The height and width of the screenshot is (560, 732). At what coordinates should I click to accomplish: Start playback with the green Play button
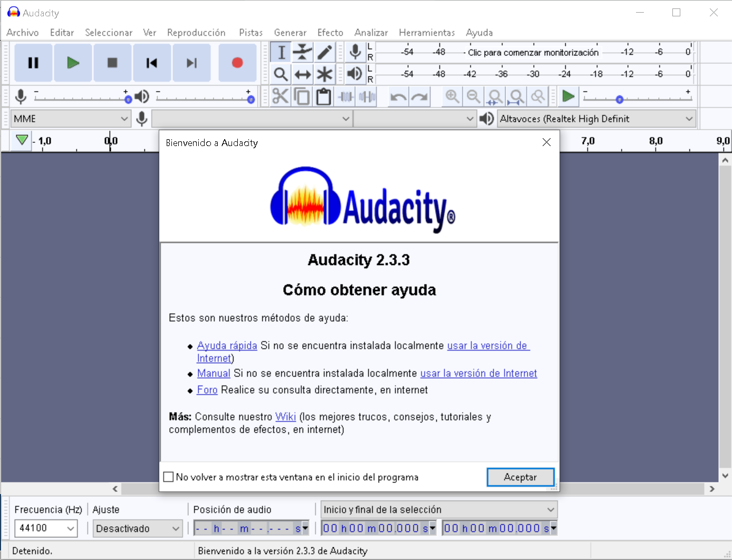[73, 63]
